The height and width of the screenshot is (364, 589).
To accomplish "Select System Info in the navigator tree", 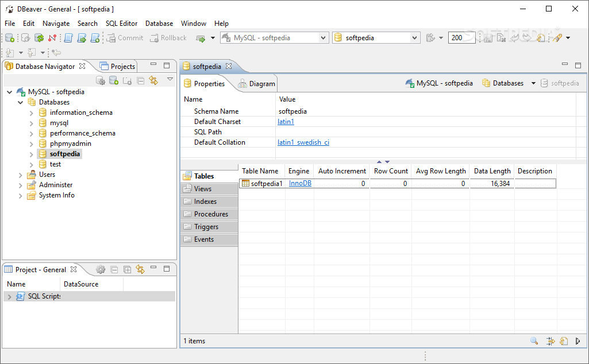I will click(x=56, y=196).
